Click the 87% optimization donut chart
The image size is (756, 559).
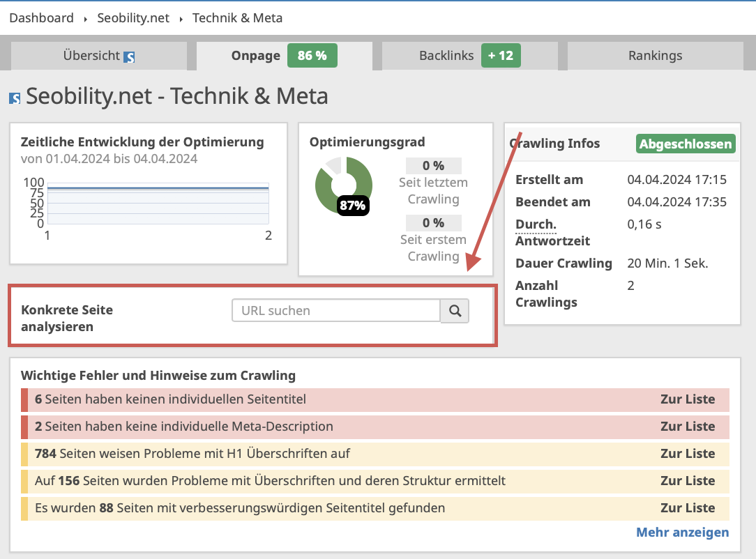(344, 185)
